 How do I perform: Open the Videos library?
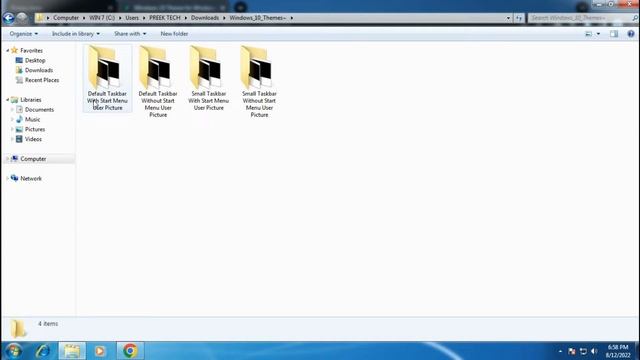coord(33,139)
